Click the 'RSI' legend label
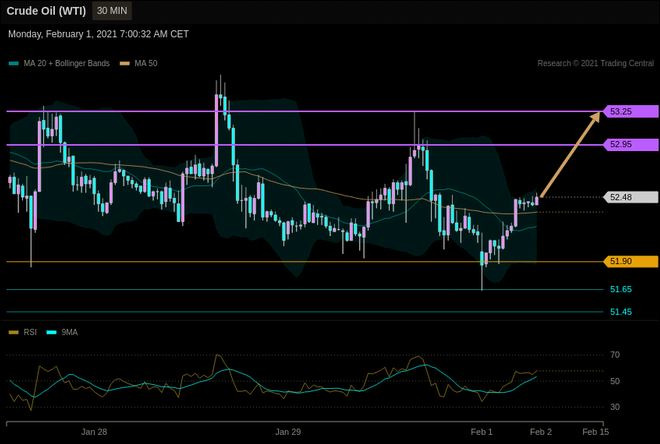660x444 pixels. [x=30, y=332]
